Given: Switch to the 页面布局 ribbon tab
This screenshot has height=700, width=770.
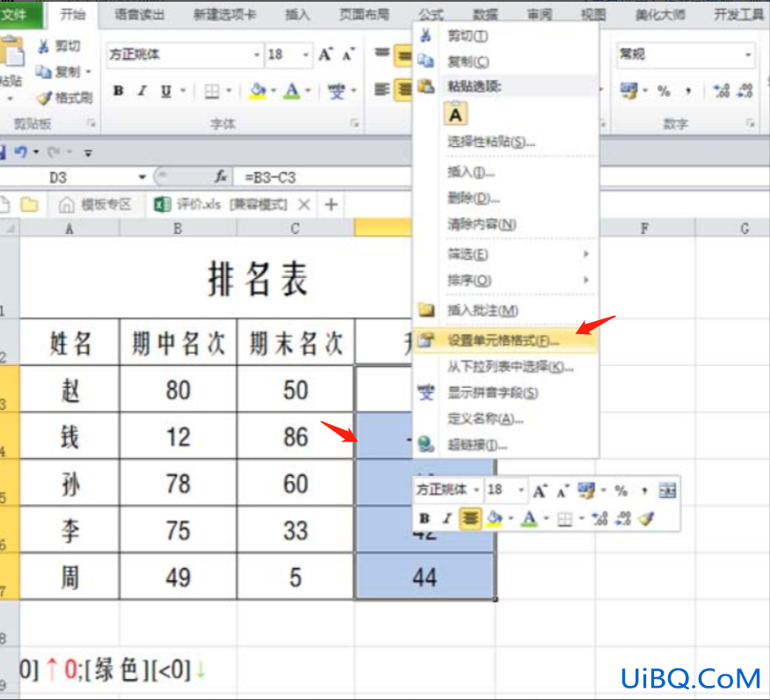Looking at the screenshot, I should point(365,15).
